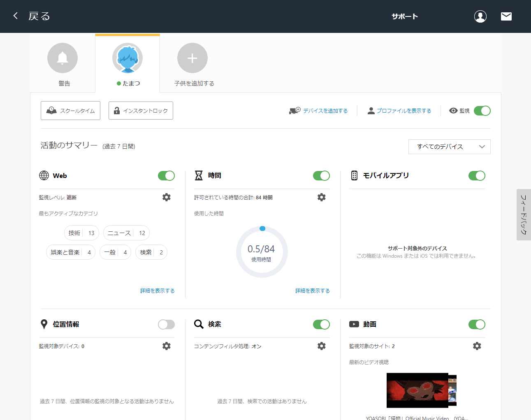
Task: Open Web section gear settings
Action: click(167, 197)
